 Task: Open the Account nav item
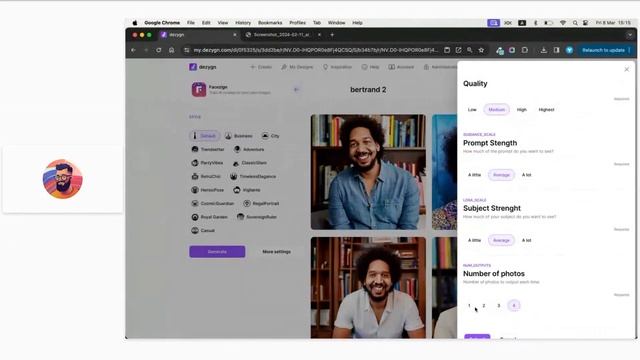(x=401, y=67)
